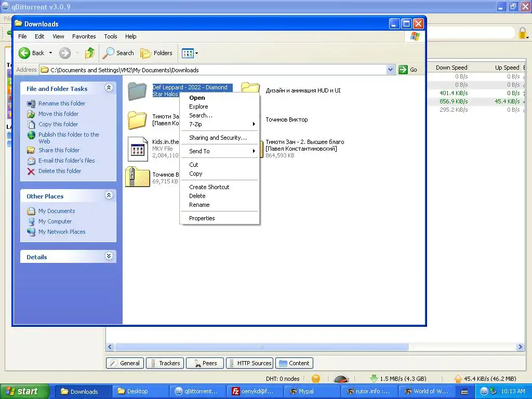Choose Delete in the context menu

pyautogui.click(x=220, y=196)
